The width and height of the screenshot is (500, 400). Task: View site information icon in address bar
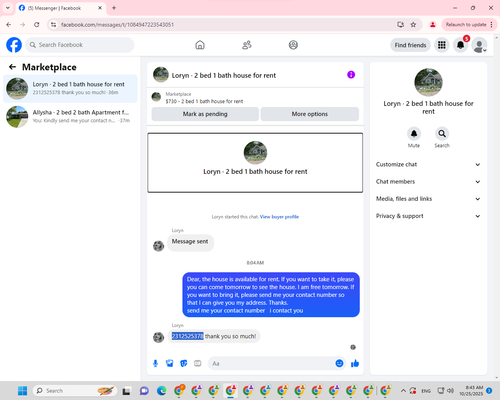pyautogui.click(x=53, y=25)
